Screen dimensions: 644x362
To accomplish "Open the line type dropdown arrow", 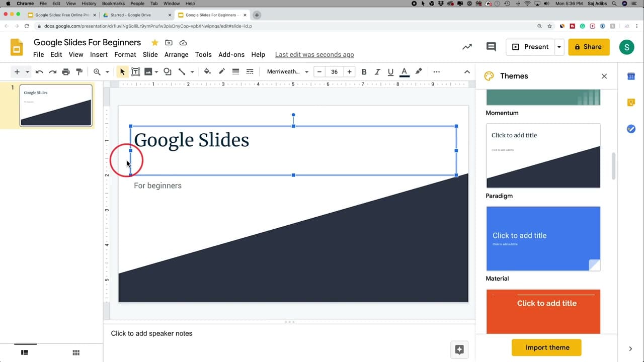I will [192, 72].
